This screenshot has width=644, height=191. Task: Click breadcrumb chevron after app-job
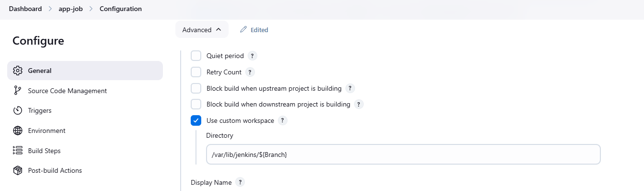tap(91, 9)
